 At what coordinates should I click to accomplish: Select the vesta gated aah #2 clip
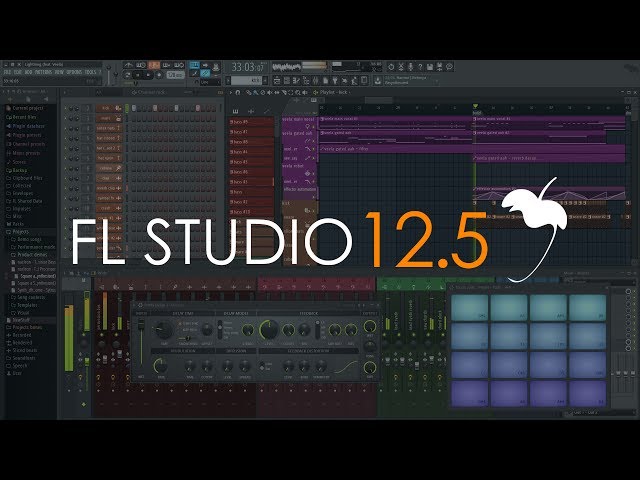539,135
